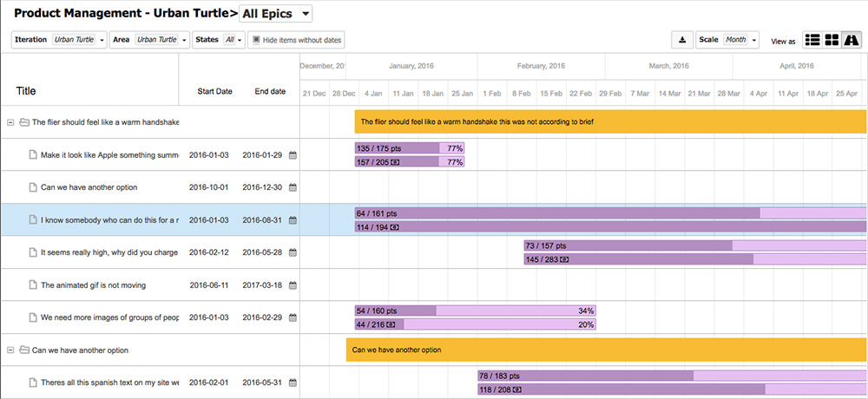868x399 pixels.
Task: Click the 135 / 175 pts progress bar
Action: [x=409, y=148]
